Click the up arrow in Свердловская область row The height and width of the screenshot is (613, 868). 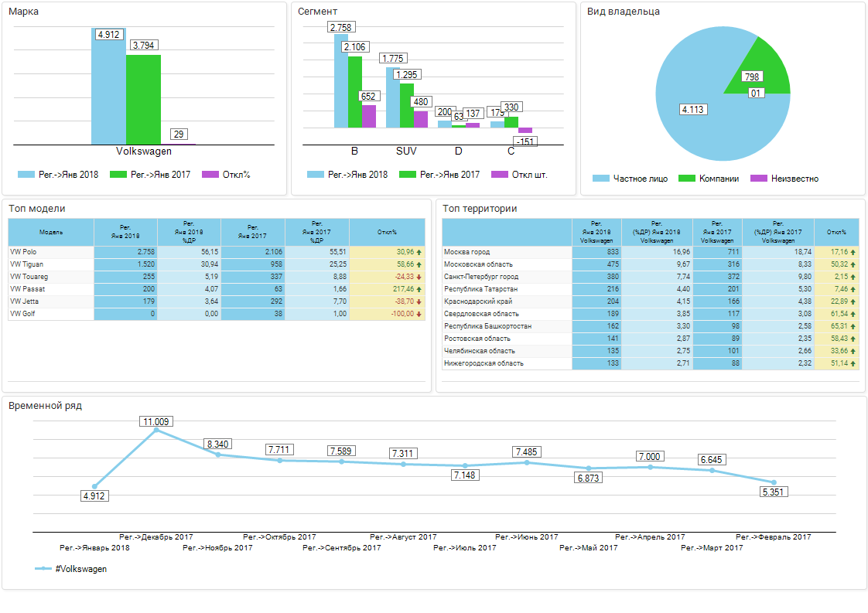(853, 314)
